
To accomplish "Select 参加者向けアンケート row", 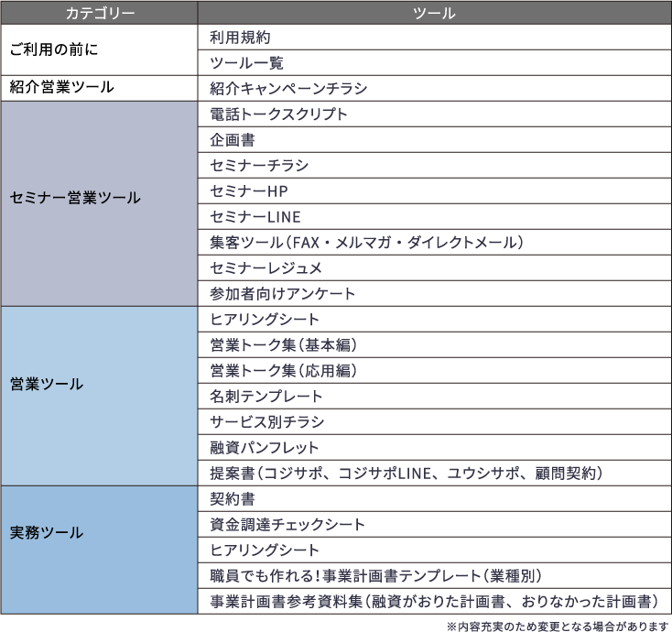I will [x=435, y=294].
